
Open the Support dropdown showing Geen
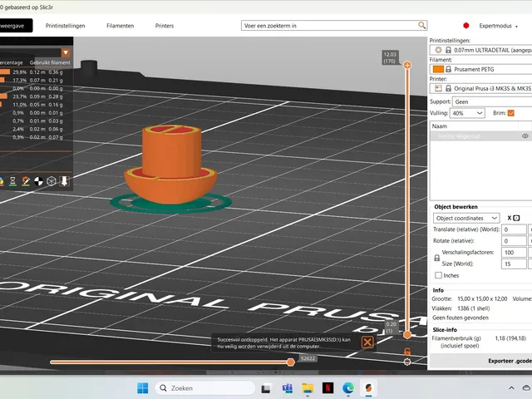492,101
